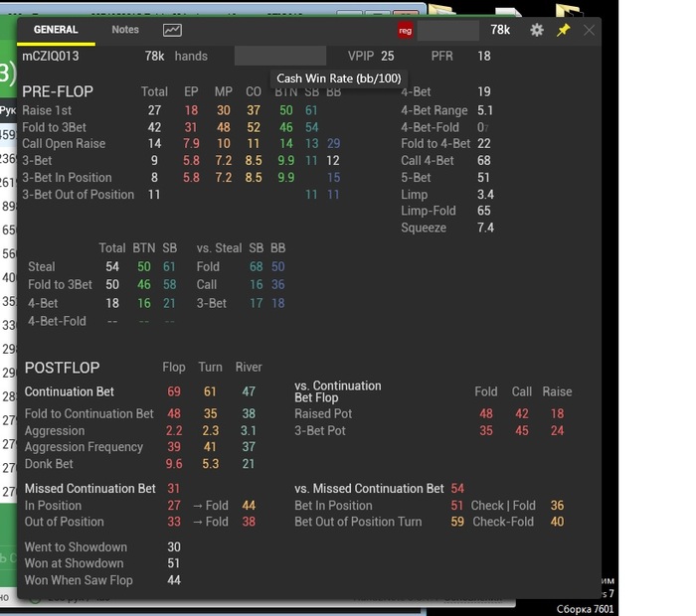Click the Raised Pot Raise value 18
The image size is (696, 616).
point(557,413)
